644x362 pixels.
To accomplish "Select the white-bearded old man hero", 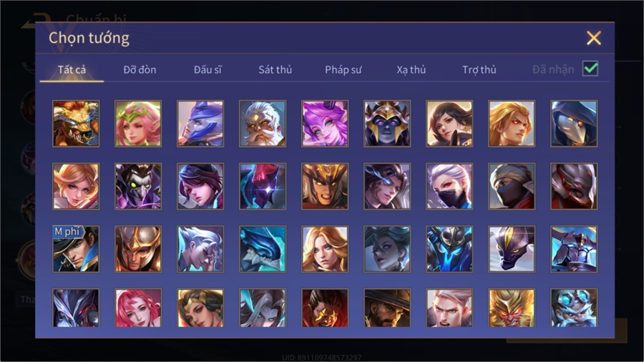I will click(x=263, y=124).
